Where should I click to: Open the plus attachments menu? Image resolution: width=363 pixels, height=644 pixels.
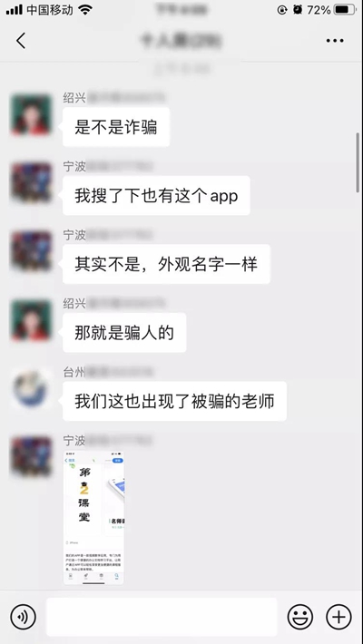[338, 617]
